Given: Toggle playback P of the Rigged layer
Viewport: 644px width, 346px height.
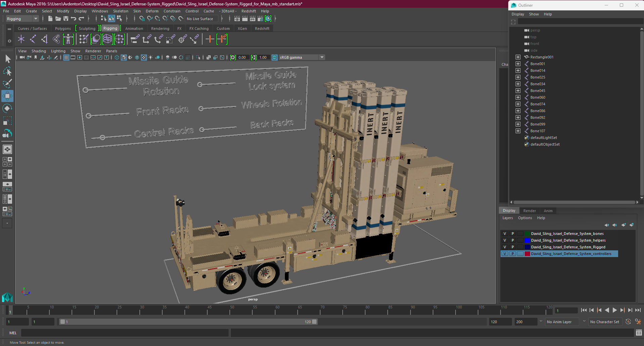Looking at the screenshot, I should 513,247.
